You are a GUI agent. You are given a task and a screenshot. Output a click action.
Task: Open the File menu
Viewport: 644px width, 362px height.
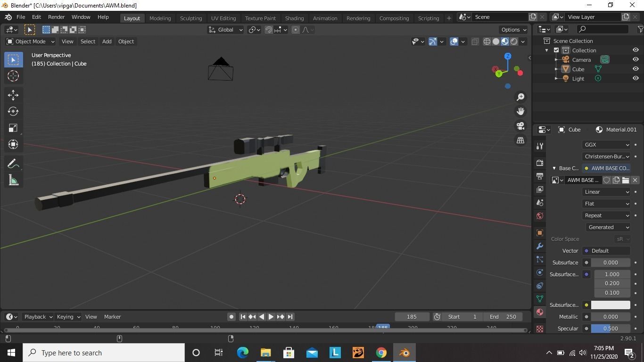tap(21, 17)
